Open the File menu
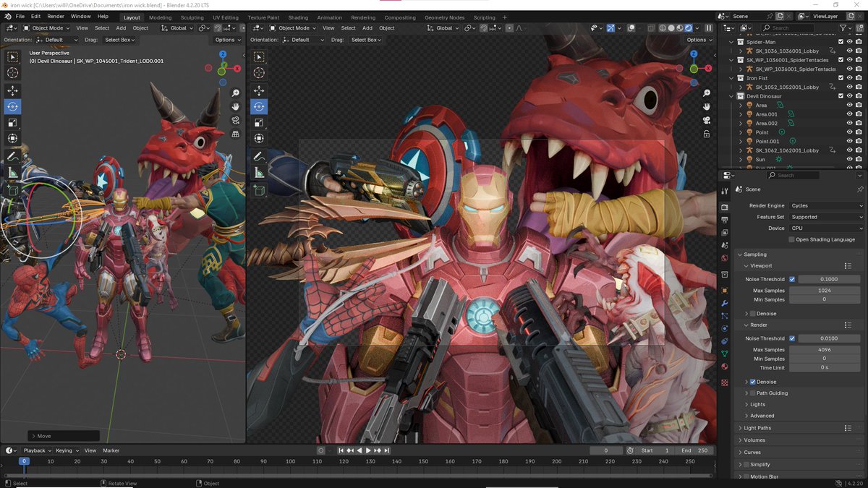868x488 pixels. click(20, 16)
